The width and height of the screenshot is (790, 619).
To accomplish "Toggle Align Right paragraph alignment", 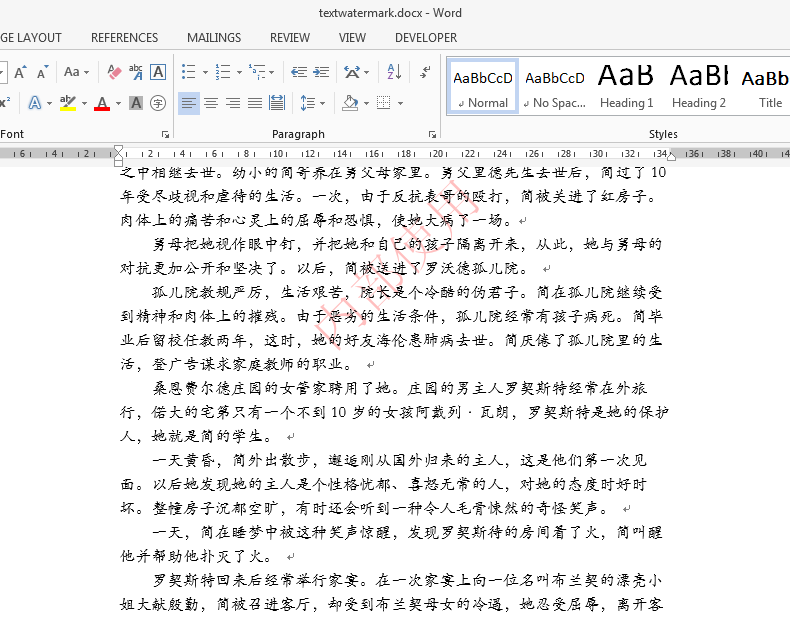I will click(233, 103).
